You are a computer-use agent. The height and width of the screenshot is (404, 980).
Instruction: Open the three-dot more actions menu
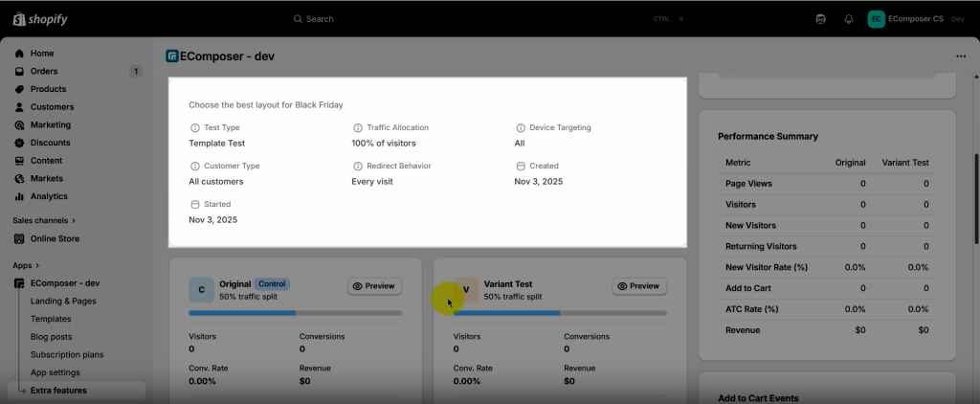(x=961, y=56)
